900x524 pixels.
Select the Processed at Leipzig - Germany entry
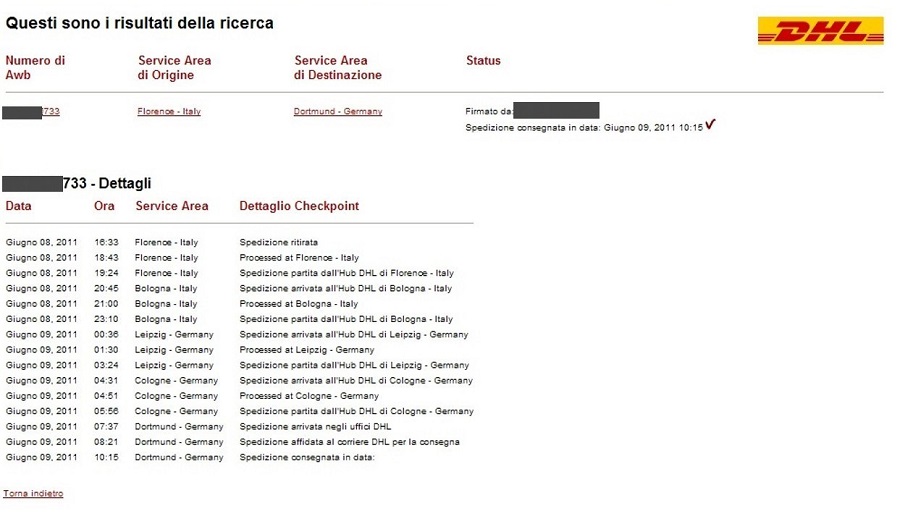(x=306, y=350)
